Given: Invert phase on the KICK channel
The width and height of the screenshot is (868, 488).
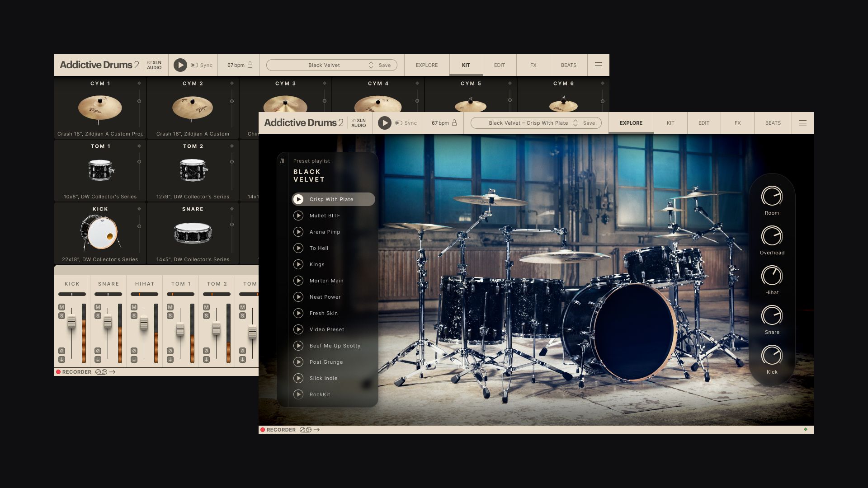Looking at the screenshot, I should point(61,351).
